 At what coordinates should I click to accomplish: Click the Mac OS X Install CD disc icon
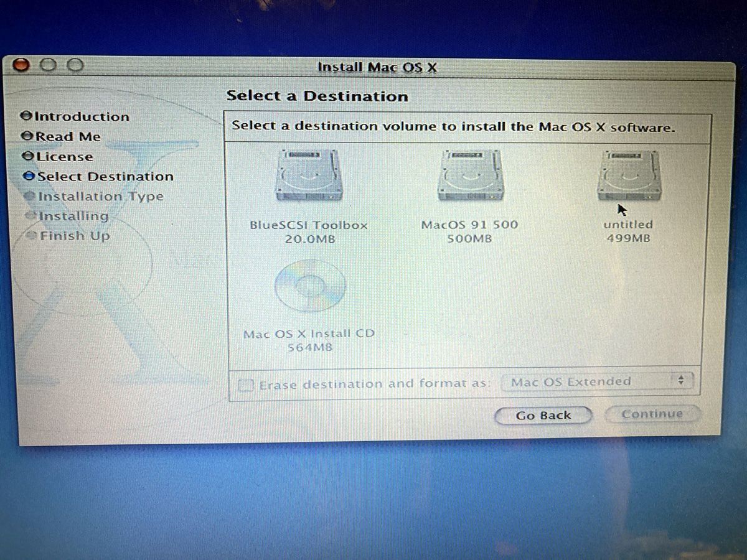click(x=309, y=285)
